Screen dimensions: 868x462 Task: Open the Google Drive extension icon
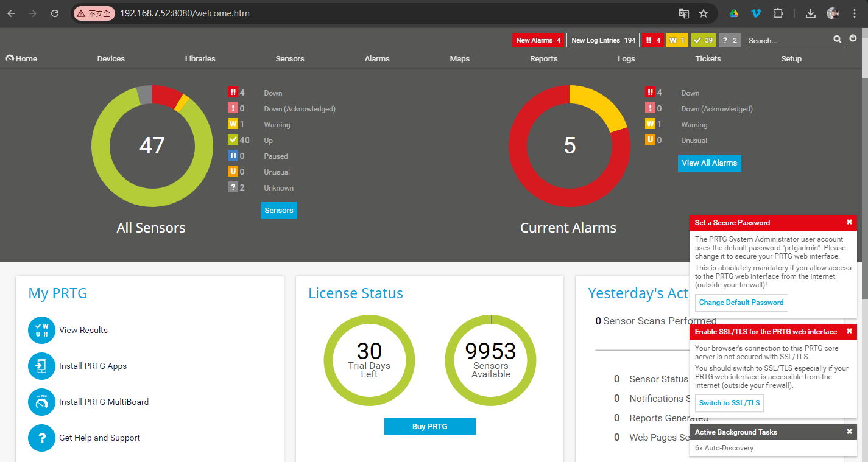(734, 13)
